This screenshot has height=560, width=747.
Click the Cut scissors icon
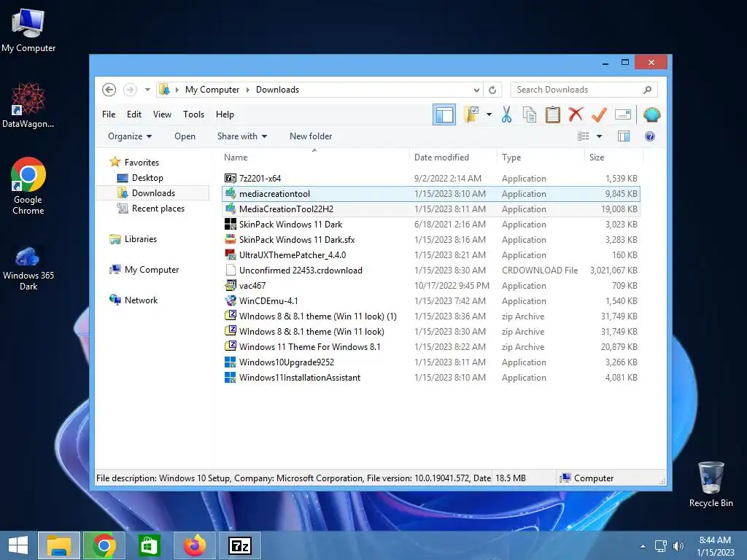[506, 114]
